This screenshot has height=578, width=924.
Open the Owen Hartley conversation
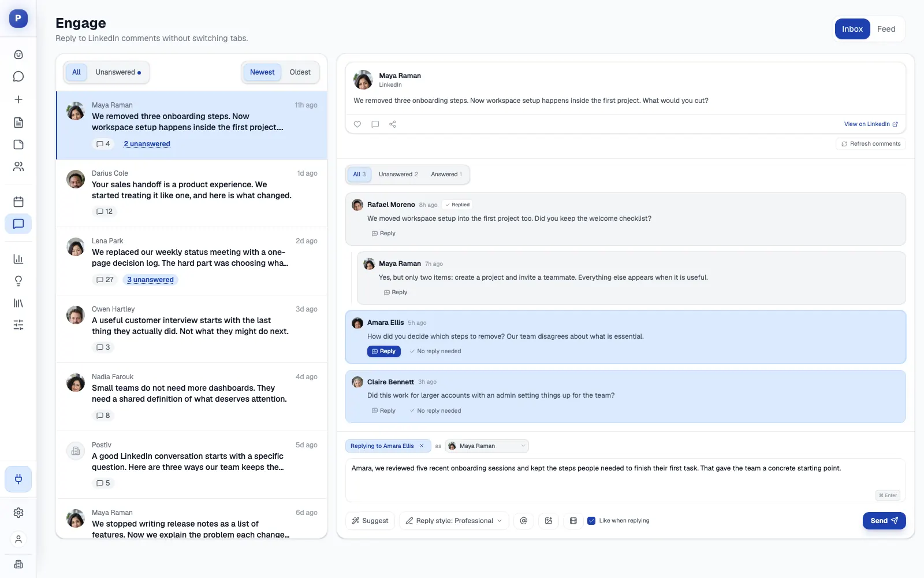click(192, 329)
